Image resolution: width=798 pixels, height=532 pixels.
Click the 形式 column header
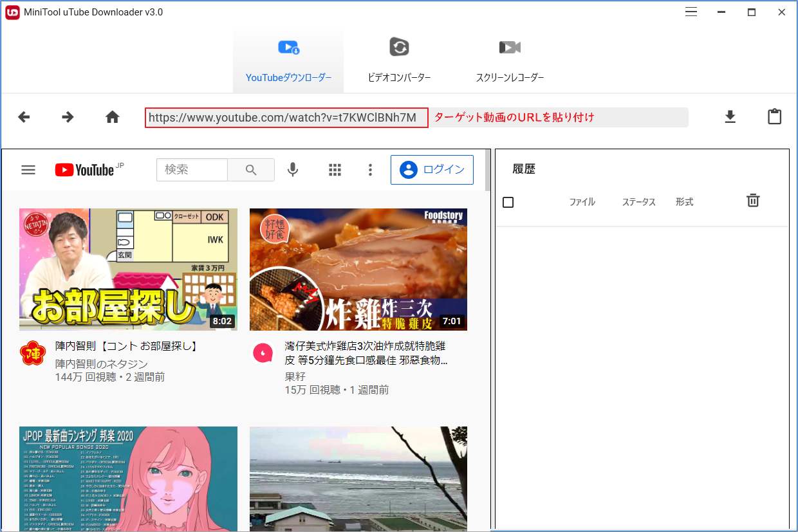point(685,202)
